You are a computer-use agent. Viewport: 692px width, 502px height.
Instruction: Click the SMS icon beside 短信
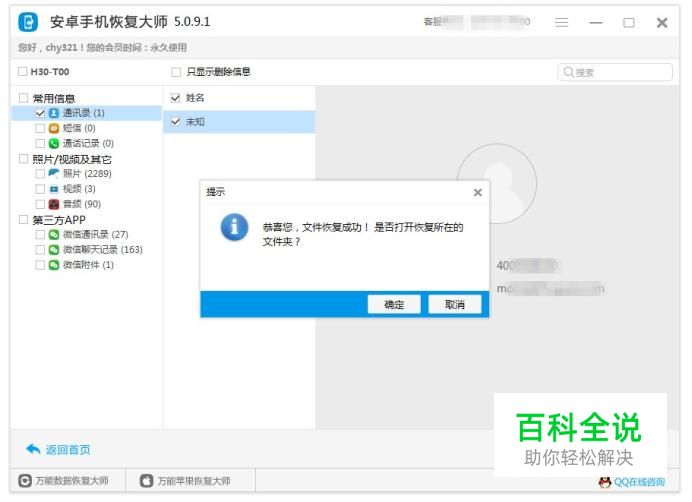pyautogui.click(x=54, y=128)
